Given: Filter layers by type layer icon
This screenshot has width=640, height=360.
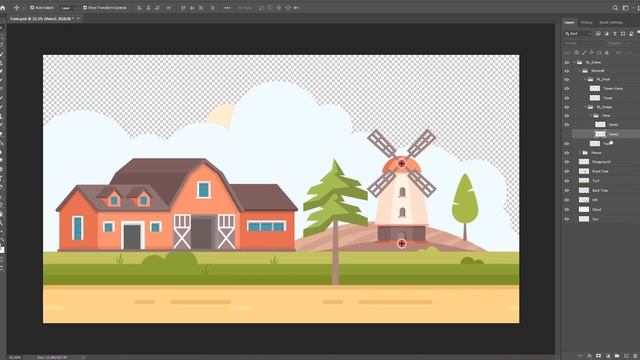Looking at the screenshot, I should (x=615, y=33).
